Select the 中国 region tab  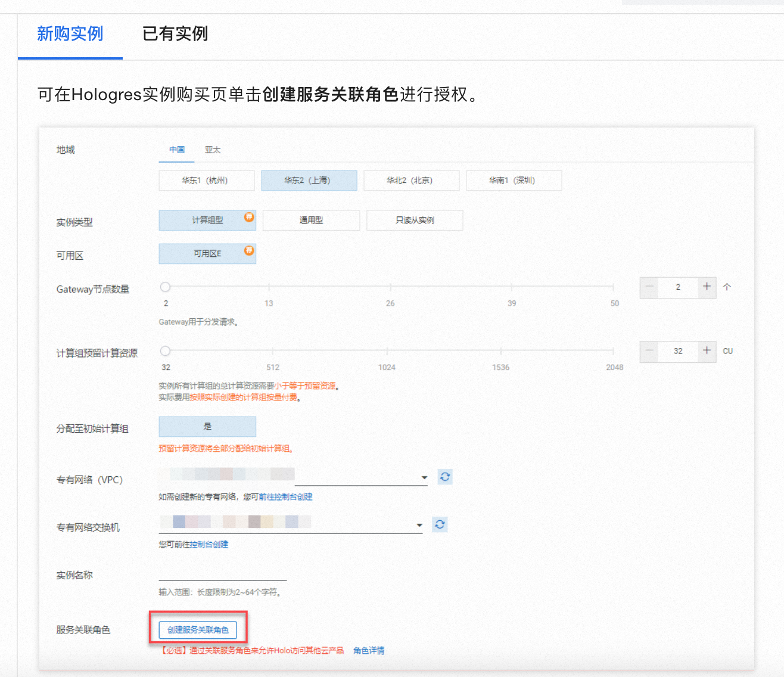tap(177, 150)
